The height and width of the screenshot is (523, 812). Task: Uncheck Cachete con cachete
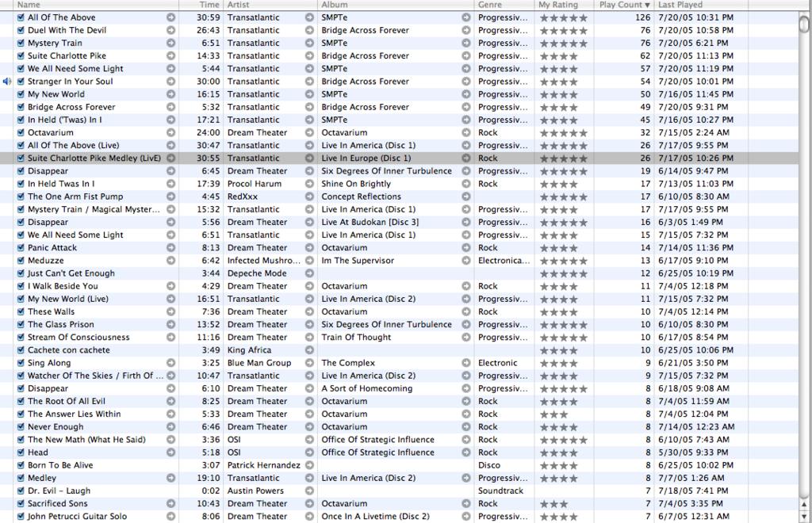[x=21, y=350]
